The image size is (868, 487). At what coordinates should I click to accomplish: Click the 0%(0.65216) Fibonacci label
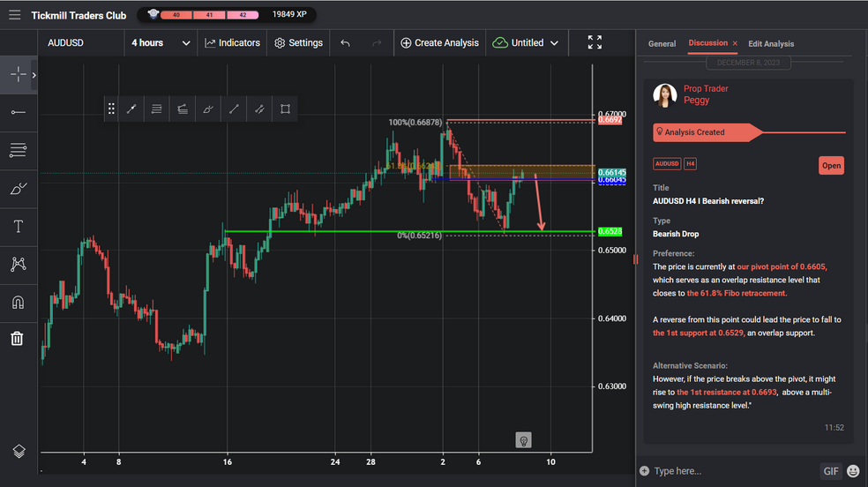pyautogui.click(x=419, y=236)
